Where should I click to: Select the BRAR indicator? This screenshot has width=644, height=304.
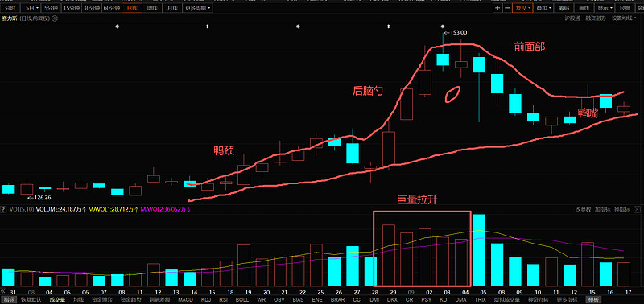pyautogui.click(x=337, y=300)
